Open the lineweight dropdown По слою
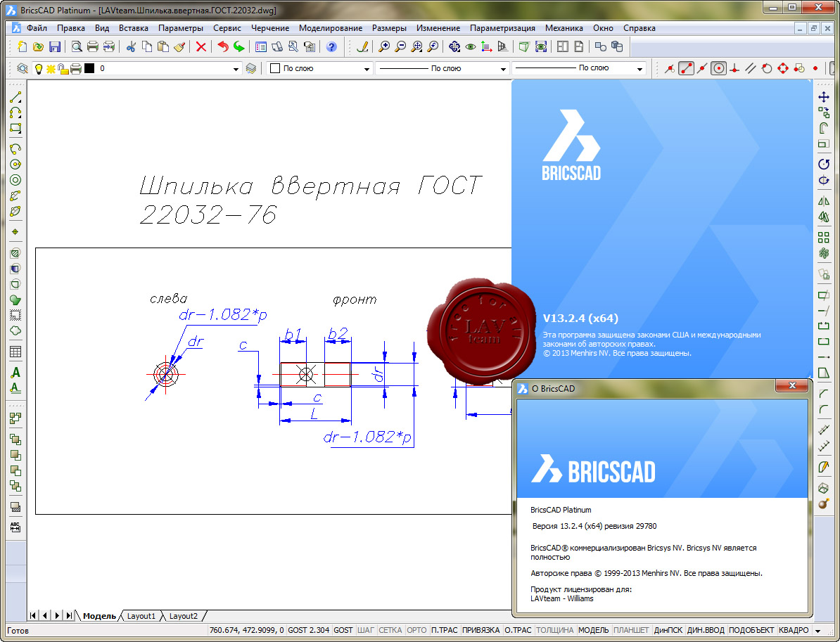840x642 pixels. 579,68
